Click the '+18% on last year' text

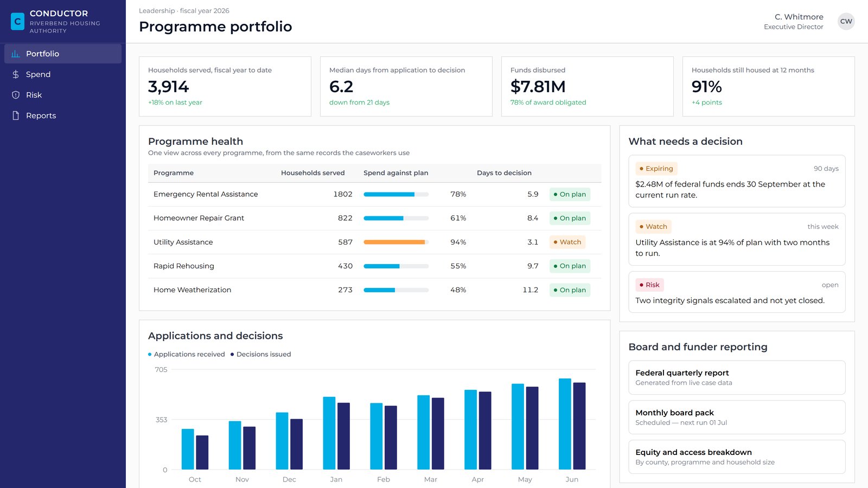point(175,102)
